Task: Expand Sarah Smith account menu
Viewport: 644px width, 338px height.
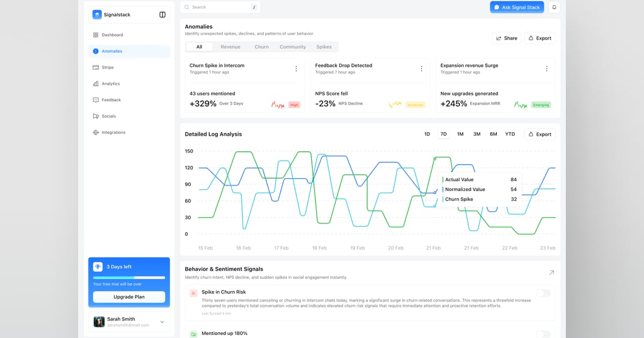Action: (x=162, y=322)
